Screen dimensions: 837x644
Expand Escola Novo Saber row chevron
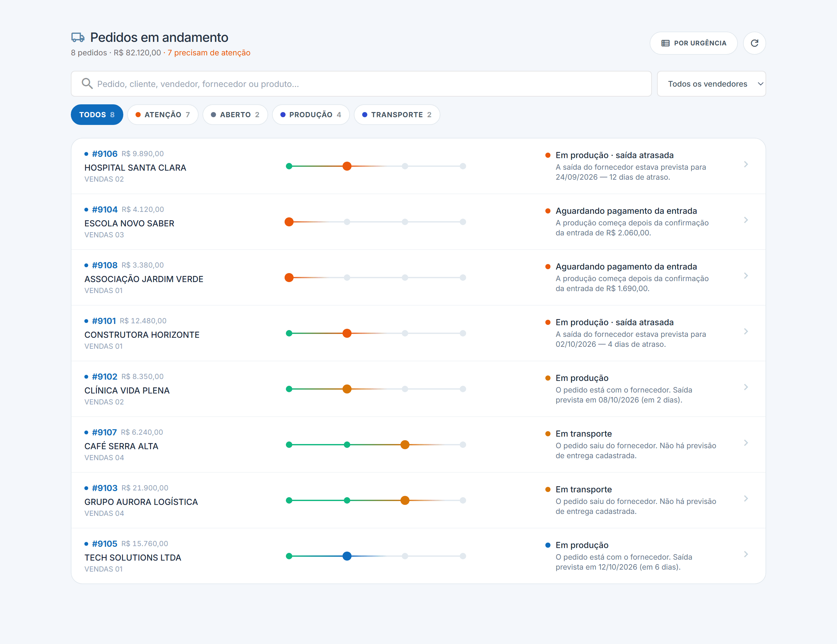pyautogui.click(x=746, y=220)
